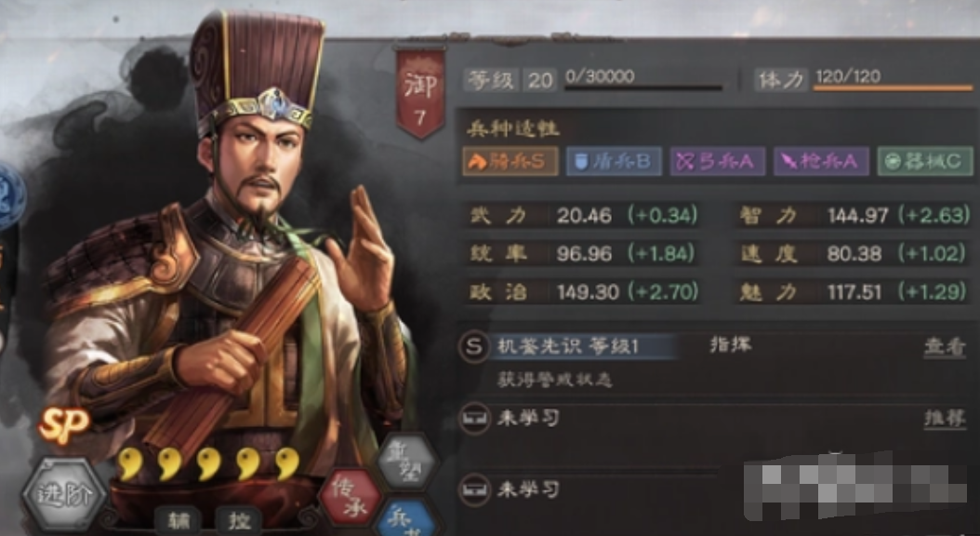Click the 查看 link for the skill
This screenshot has height=536, width=980.
coord(945,347)
